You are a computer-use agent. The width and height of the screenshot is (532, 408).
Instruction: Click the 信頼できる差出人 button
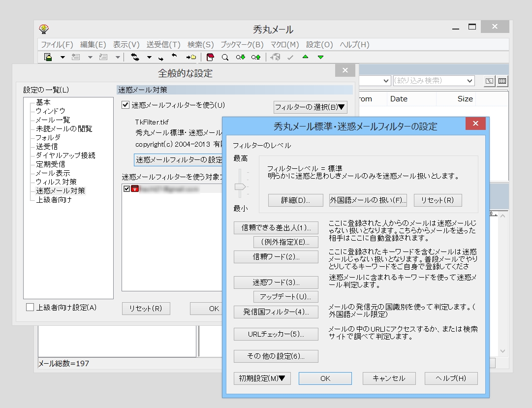click(x=276, y=227)
